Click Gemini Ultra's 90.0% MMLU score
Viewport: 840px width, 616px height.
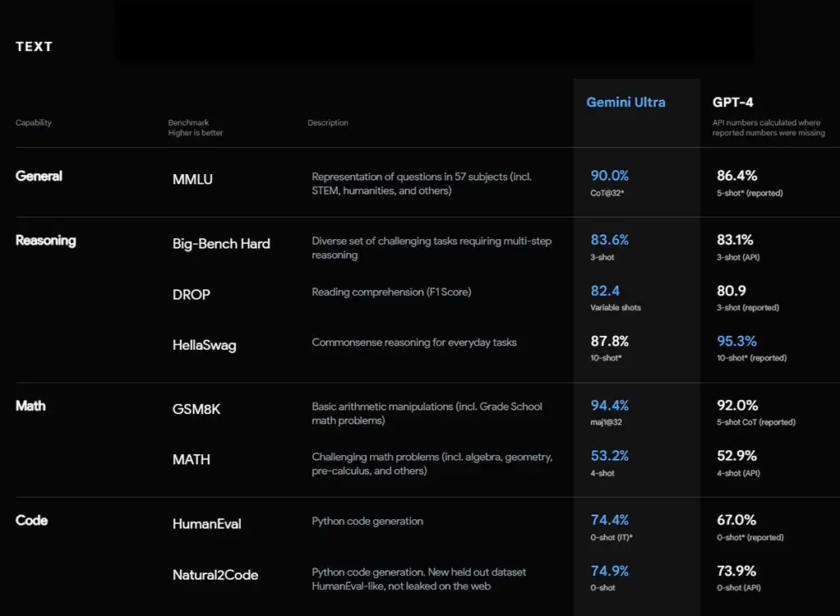pyautogui.click(x=610, y=176)
